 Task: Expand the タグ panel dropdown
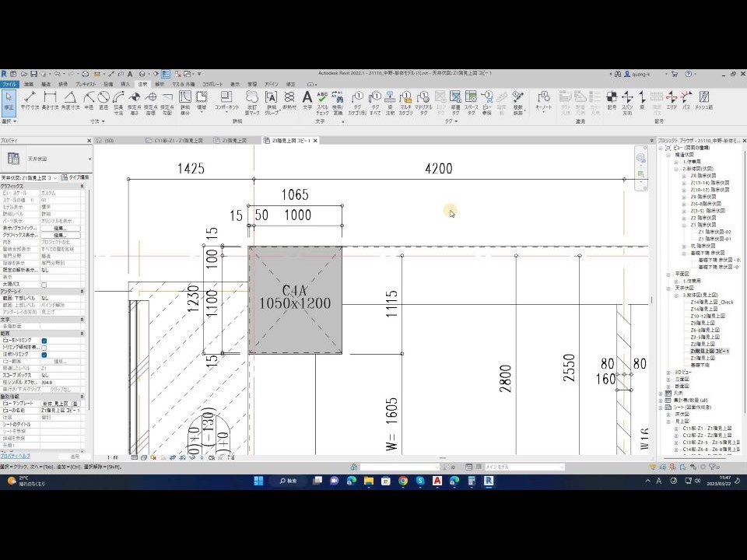(451, 121)
